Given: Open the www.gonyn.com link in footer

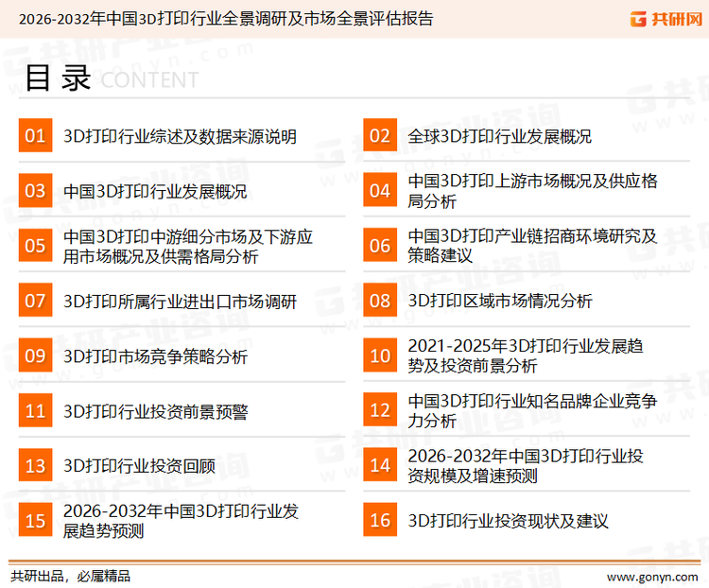Looking at the screenshot, I should click(x=652, y=578).
